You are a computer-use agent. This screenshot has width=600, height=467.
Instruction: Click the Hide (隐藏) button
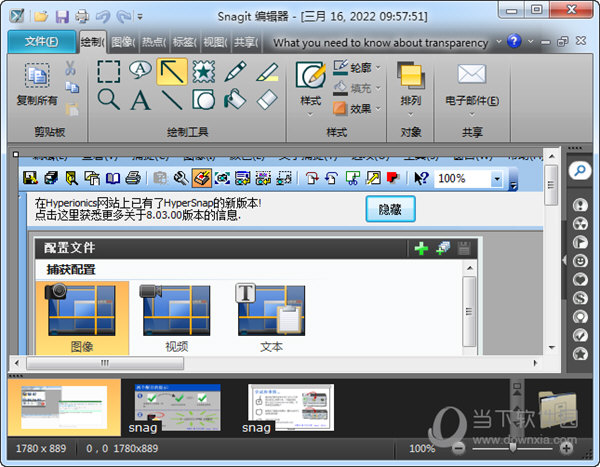pos(390,209)
